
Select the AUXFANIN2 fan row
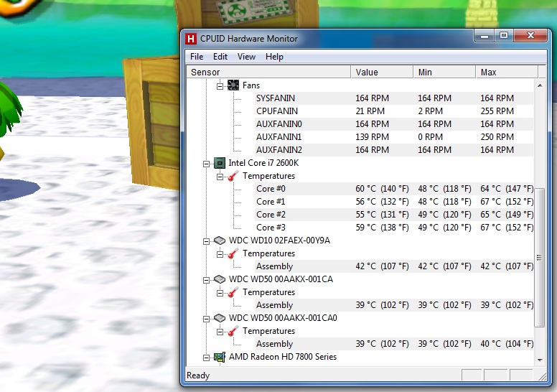tap(394, 150)
